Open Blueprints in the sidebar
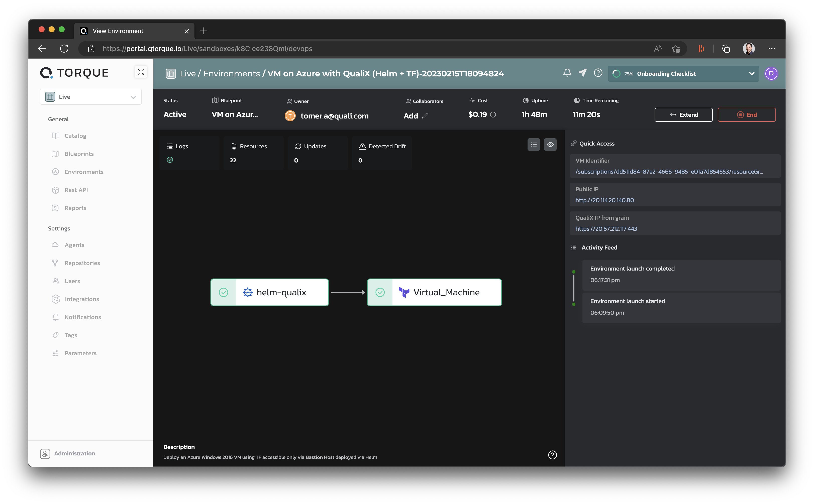This screenshot has height=504, width=814. click(x=79, y=154)
